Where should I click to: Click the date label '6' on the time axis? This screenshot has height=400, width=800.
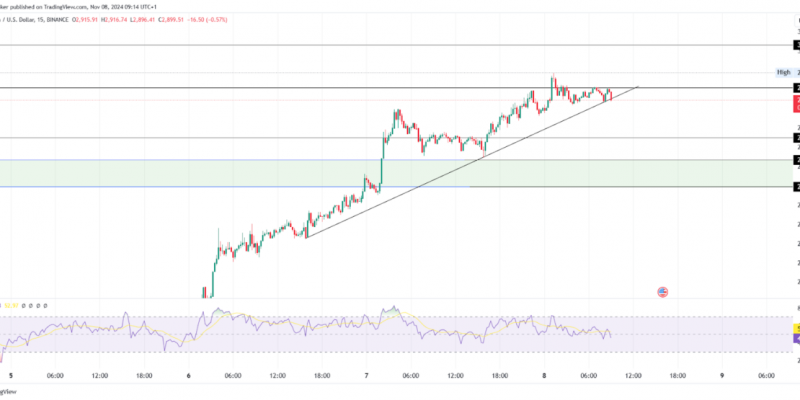[x=188, y=376]
